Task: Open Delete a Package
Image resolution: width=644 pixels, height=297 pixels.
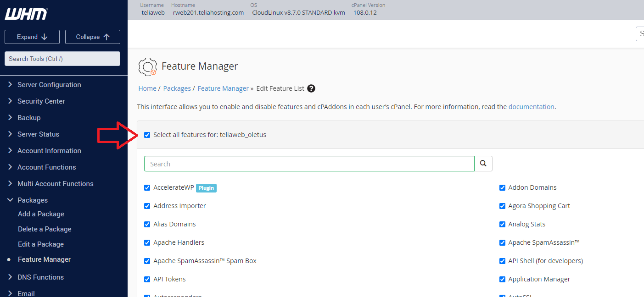Action: click(45, 229)
